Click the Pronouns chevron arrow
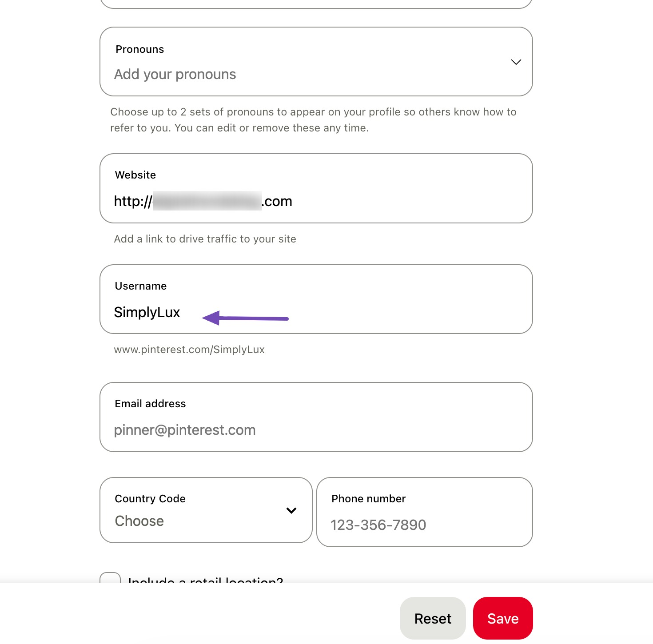 pyautogui.click(x=515, y=62)
